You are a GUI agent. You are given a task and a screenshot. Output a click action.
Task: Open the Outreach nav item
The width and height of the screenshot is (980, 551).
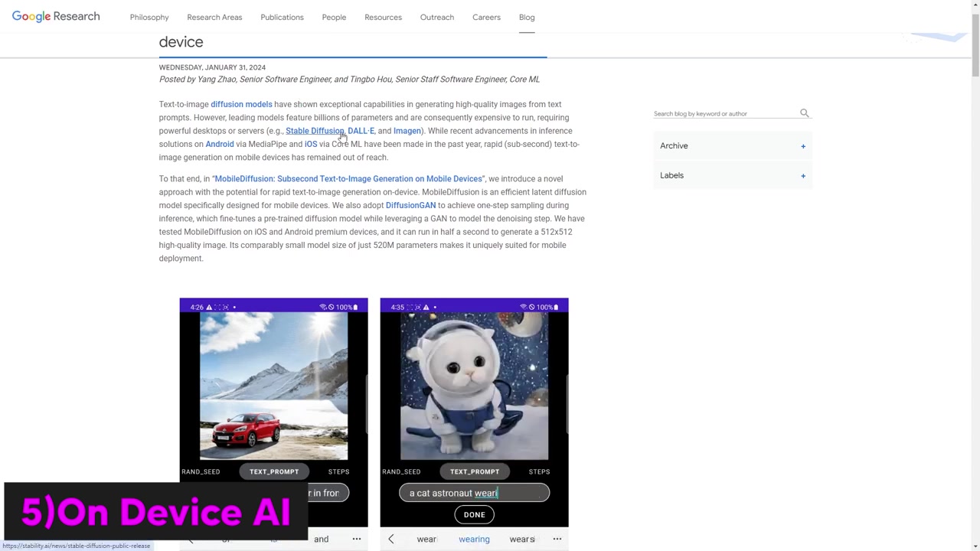coord(437,17)
